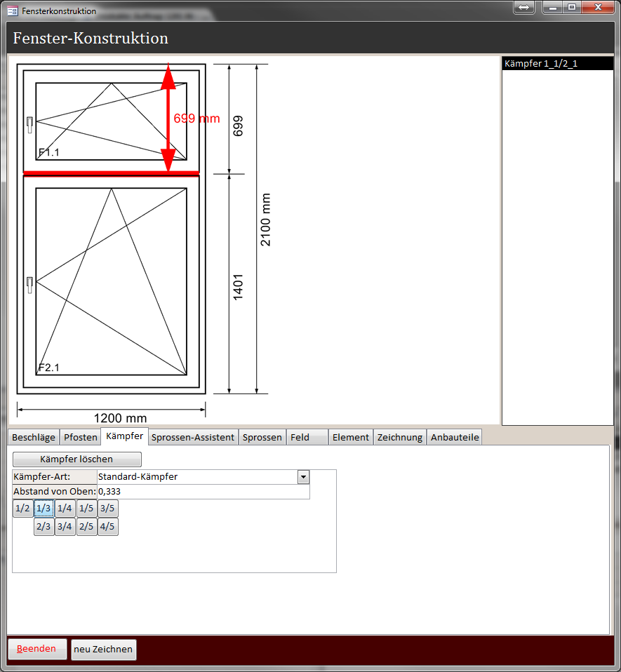
Task: Select the red transom line in drawing
Action: tap(111, 173)
